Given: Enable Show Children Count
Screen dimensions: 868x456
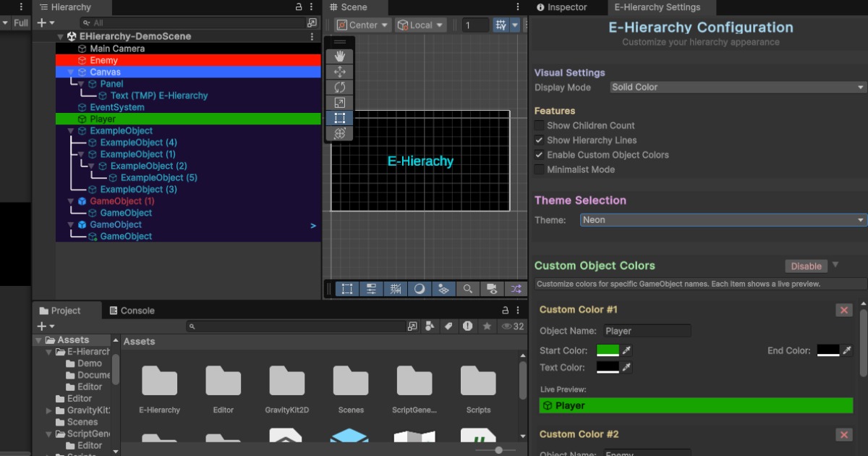Looking at the screenshot, I should click(x=539, y=125).
